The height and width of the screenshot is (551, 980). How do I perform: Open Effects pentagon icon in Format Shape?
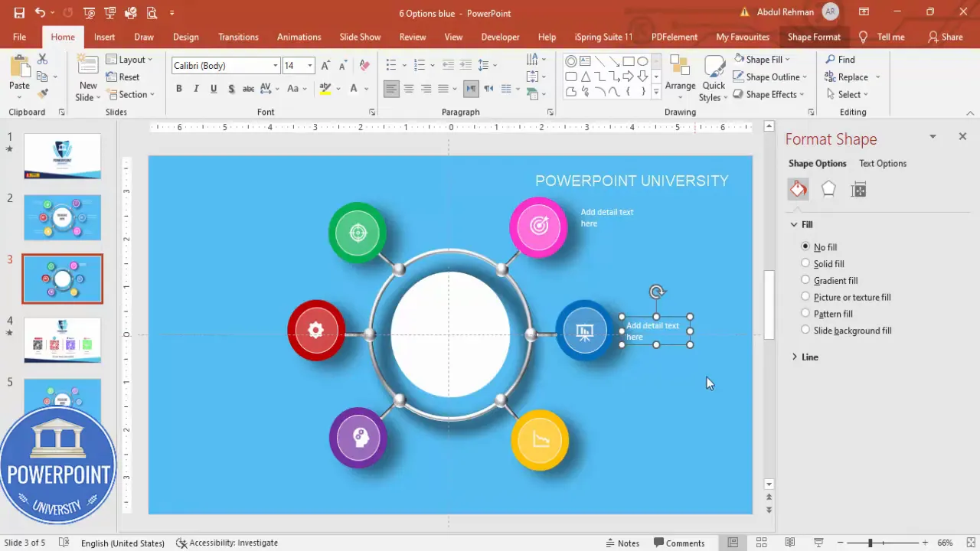click(x=828, y=190)
